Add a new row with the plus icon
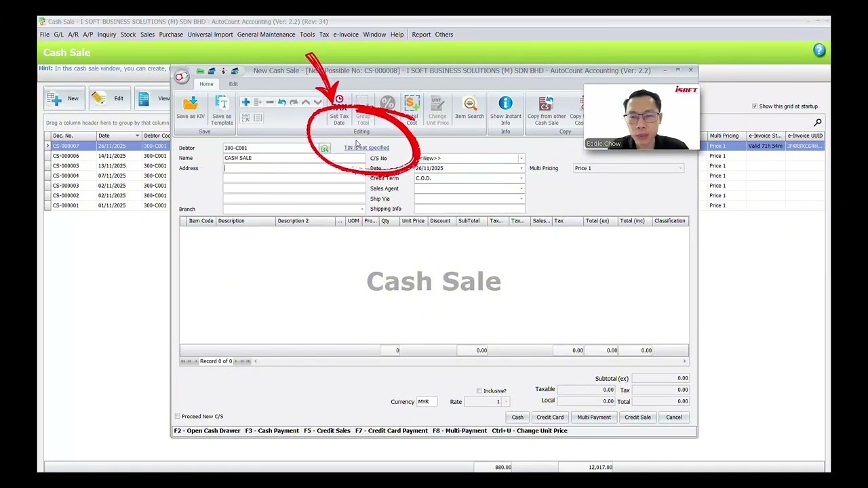Viewport: 868px width, 488px height. pos(245,102)
